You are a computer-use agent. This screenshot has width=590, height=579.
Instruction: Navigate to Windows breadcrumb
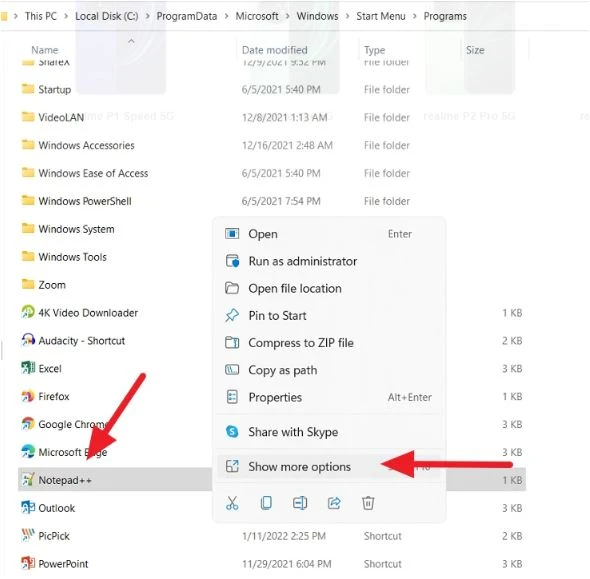[317, 16]
